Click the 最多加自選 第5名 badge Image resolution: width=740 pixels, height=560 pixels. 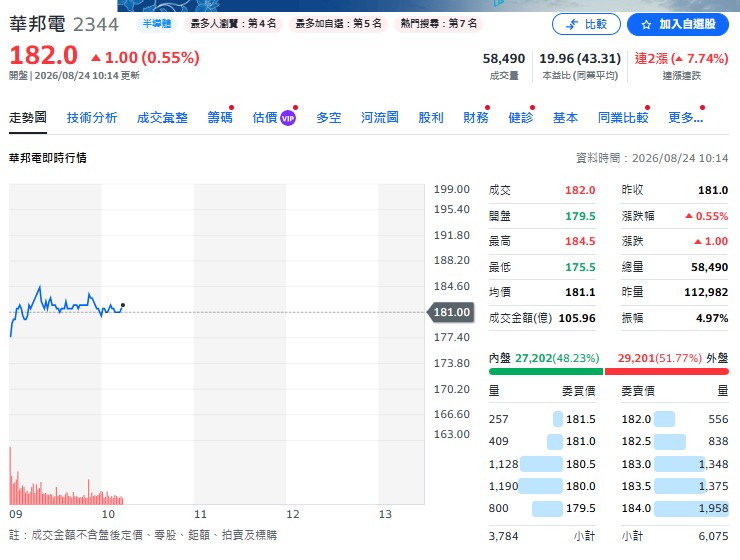coord(338,24)
